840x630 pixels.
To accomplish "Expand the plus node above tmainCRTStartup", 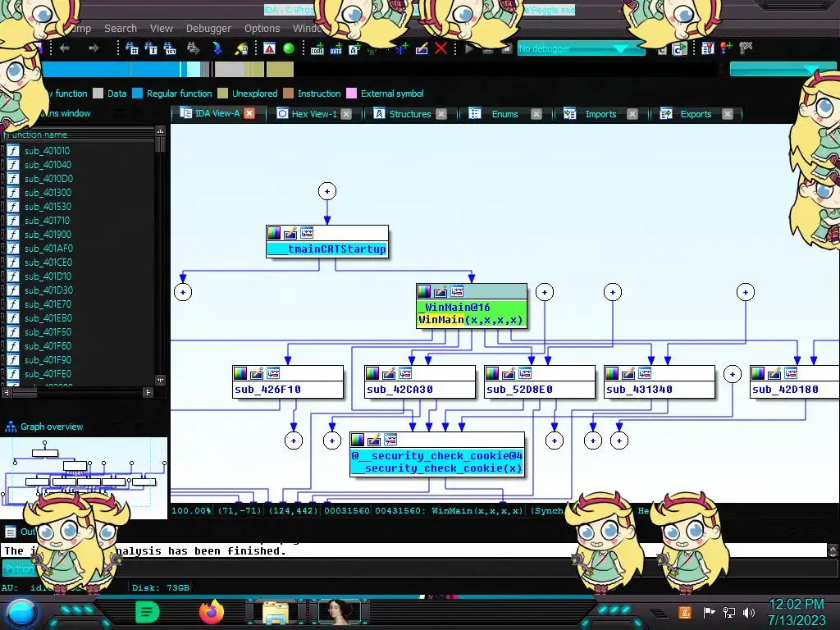I will pos(327,191).
